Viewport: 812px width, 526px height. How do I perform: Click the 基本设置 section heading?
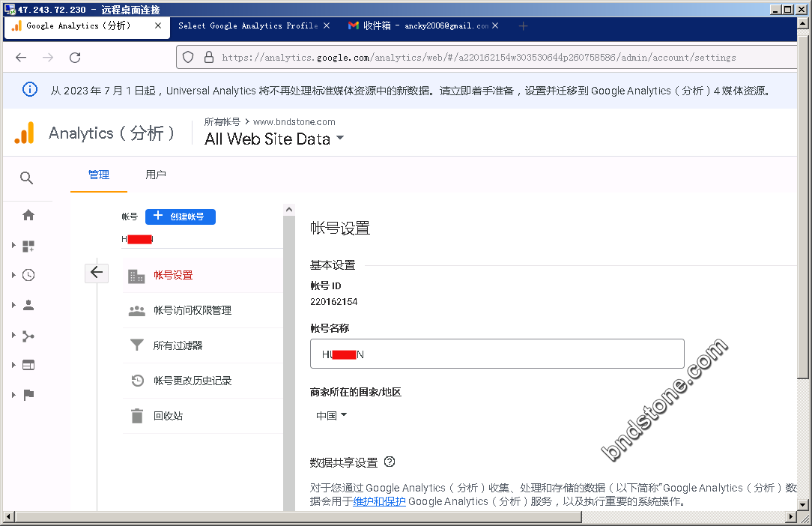pos(333,265)
